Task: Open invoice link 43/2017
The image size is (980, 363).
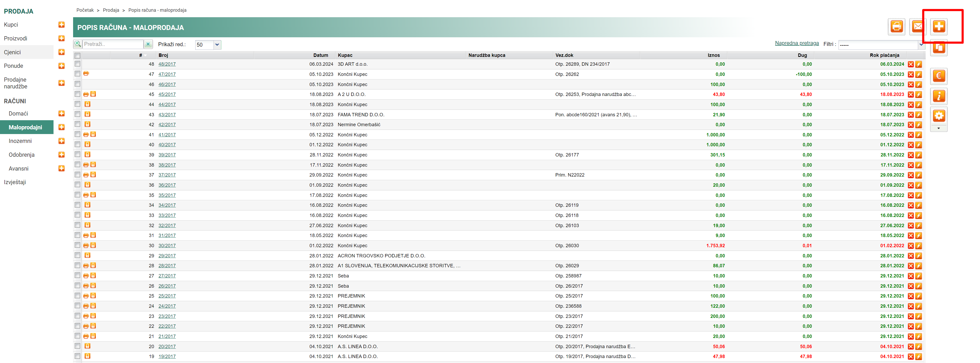Action: click(167, 115)
